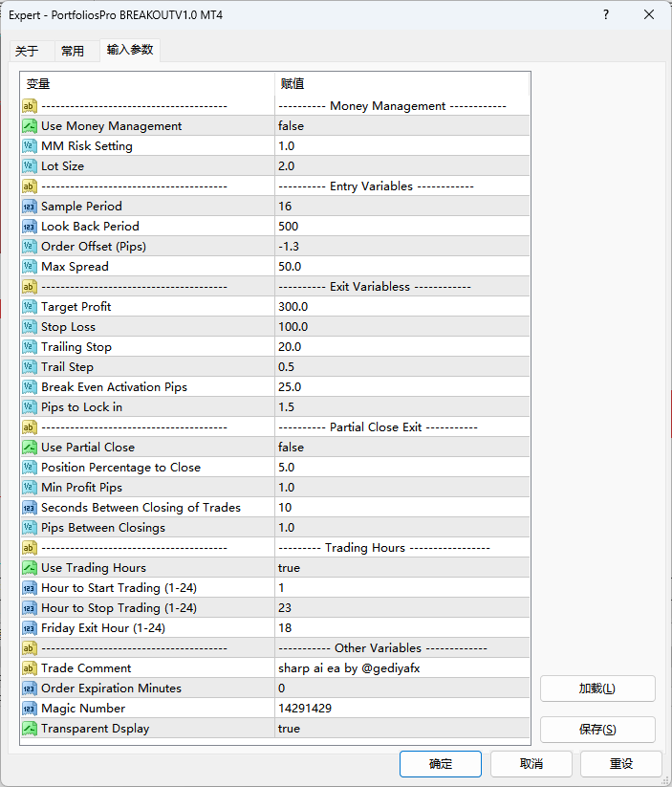The image size is (672, 787).
Task: Click the boolean icon beside Use Money Management
Action: (x=30, y=126)
